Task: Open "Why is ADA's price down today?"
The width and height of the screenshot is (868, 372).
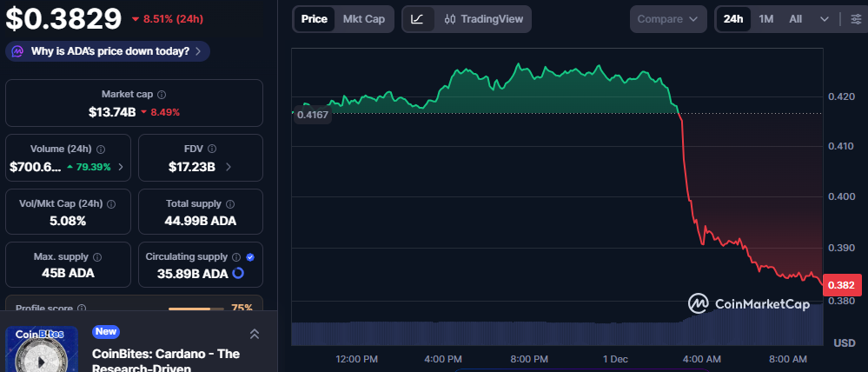Action: coord(109,51)
